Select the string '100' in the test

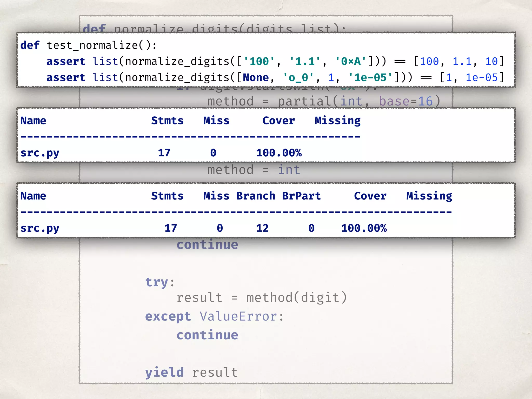tap(259, 61)
